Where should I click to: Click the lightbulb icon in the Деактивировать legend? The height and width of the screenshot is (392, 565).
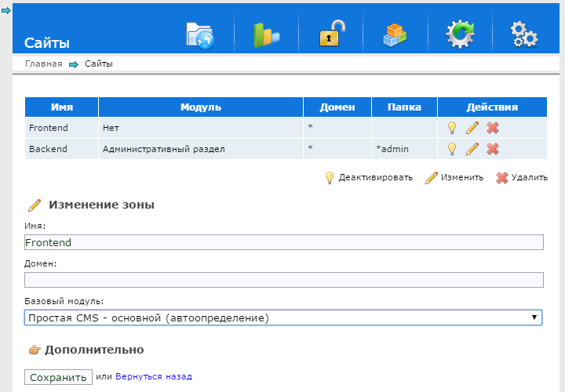point(330,178)
